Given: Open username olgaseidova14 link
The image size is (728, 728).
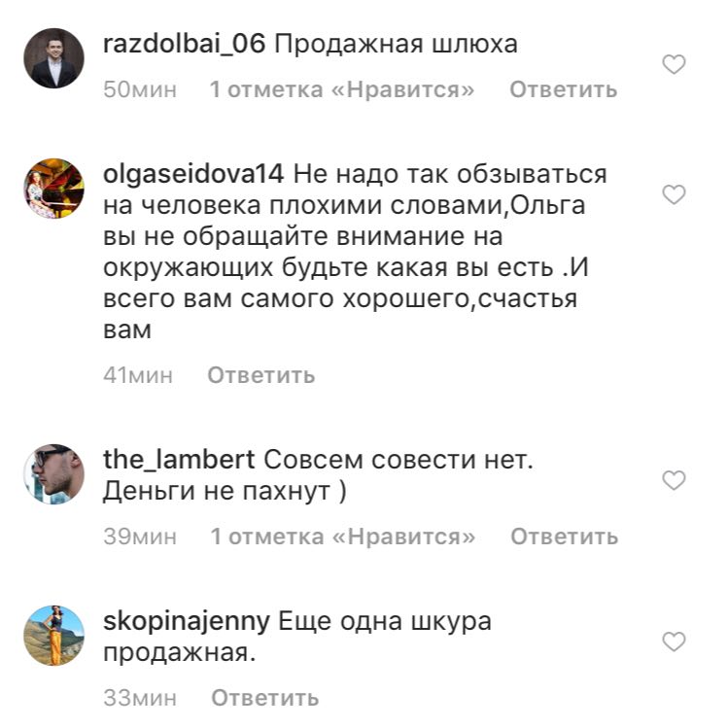Looking at the screenshot, I should click(193, 175).
